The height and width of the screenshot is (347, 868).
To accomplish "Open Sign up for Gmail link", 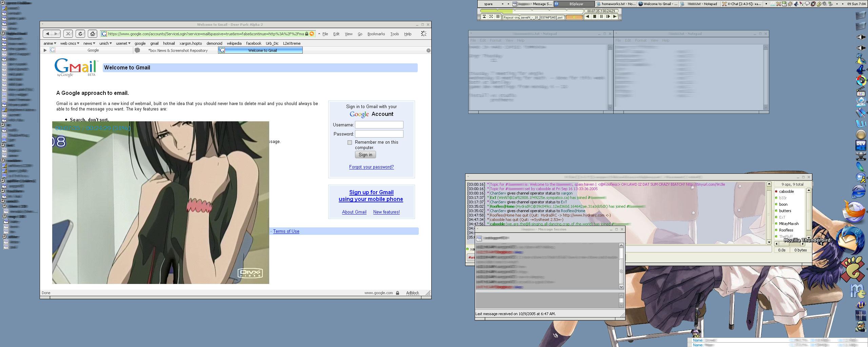I will 371,196.
